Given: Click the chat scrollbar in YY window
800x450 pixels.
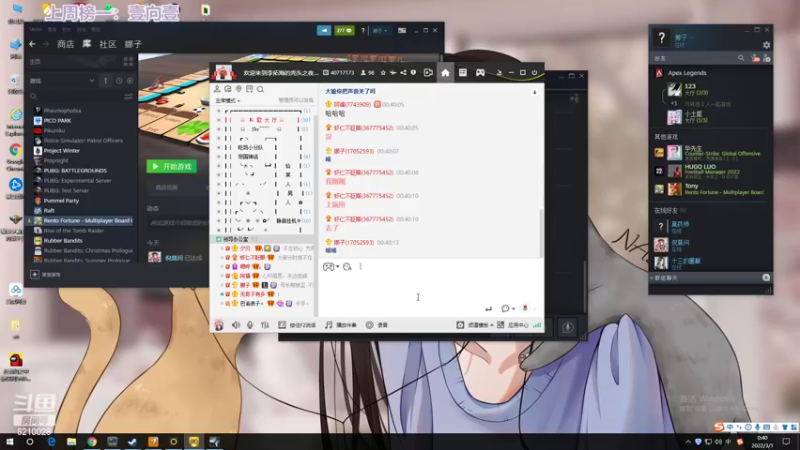Looking at the screenshot, I should pyautogui.click(x=541, y=232).
